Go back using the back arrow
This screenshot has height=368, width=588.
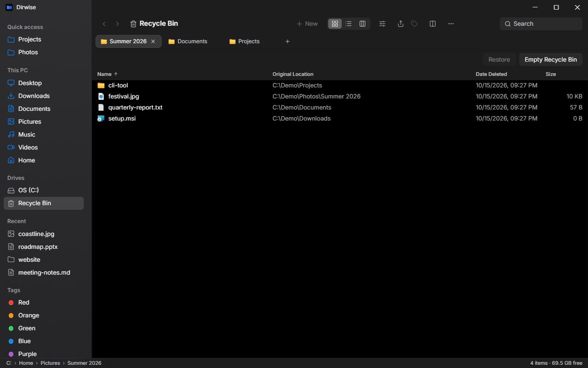coord(104,24)
